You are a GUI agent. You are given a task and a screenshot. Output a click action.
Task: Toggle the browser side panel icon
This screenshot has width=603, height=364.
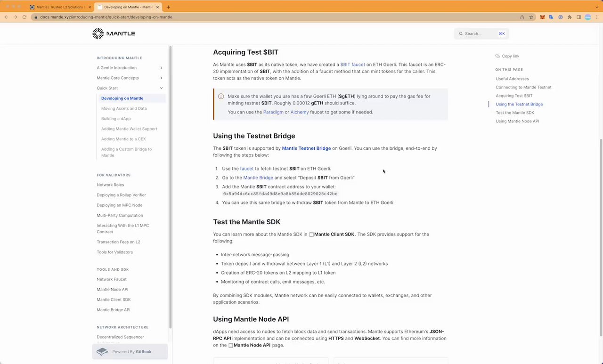click(579, 17)
